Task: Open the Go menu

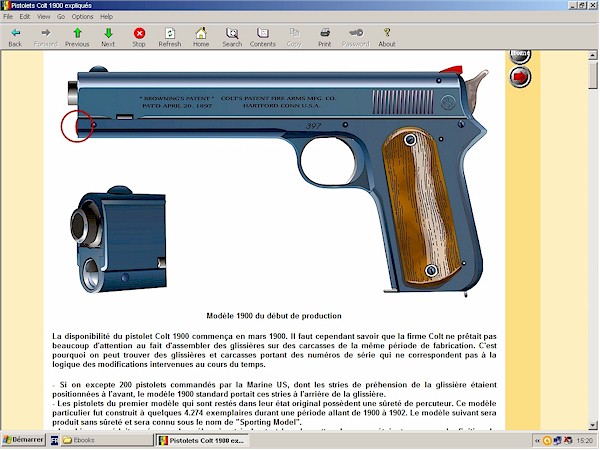Action: pos(61,16)
